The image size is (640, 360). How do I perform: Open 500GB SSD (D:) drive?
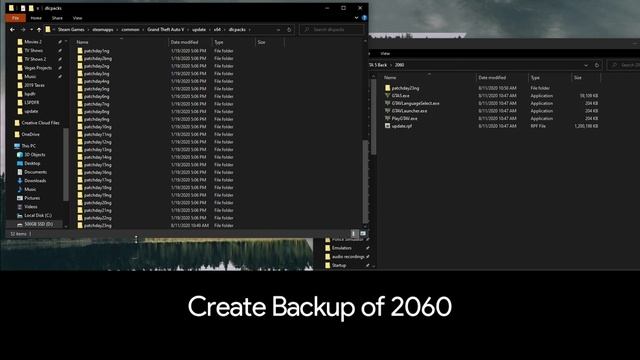pos(38,224)
